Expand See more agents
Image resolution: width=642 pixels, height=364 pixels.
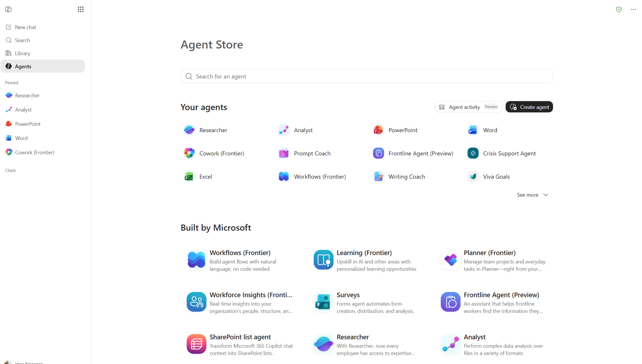click(532, 195)
